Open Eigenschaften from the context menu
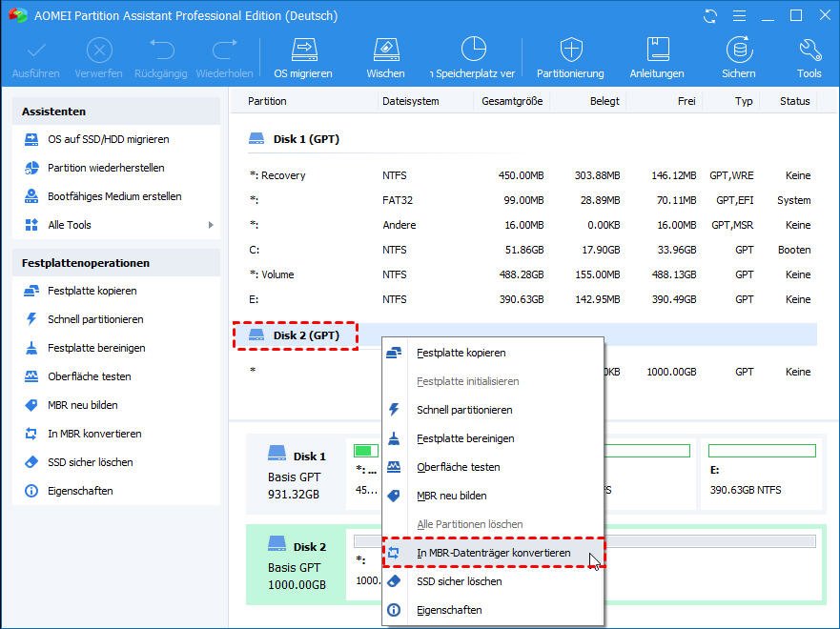 (x=449, y=610)
